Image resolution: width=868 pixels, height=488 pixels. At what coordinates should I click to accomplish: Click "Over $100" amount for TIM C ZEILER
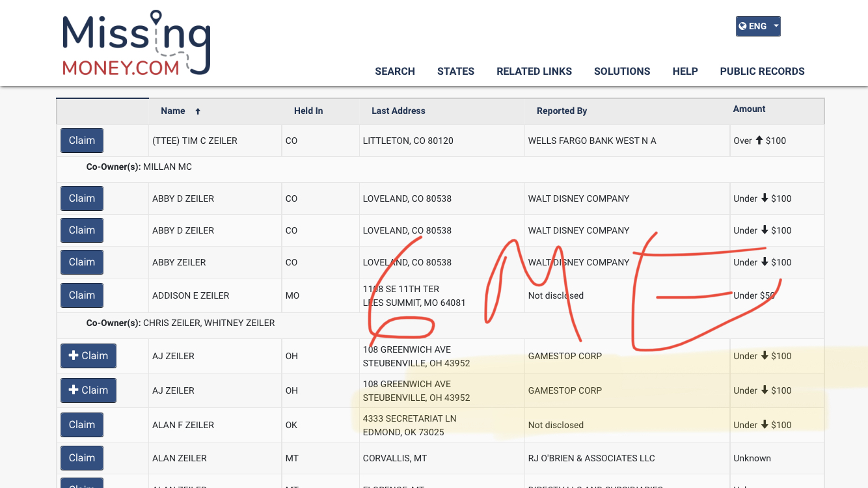click(x=760, y=141)
